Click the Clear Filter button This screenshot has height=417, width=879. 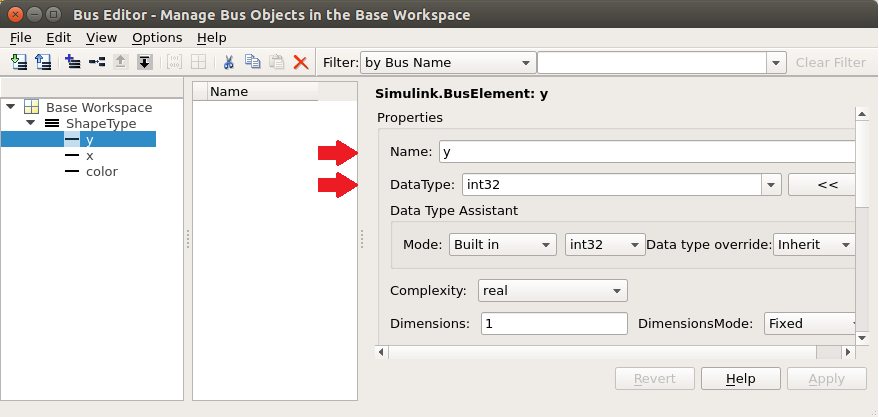[831, 63]
